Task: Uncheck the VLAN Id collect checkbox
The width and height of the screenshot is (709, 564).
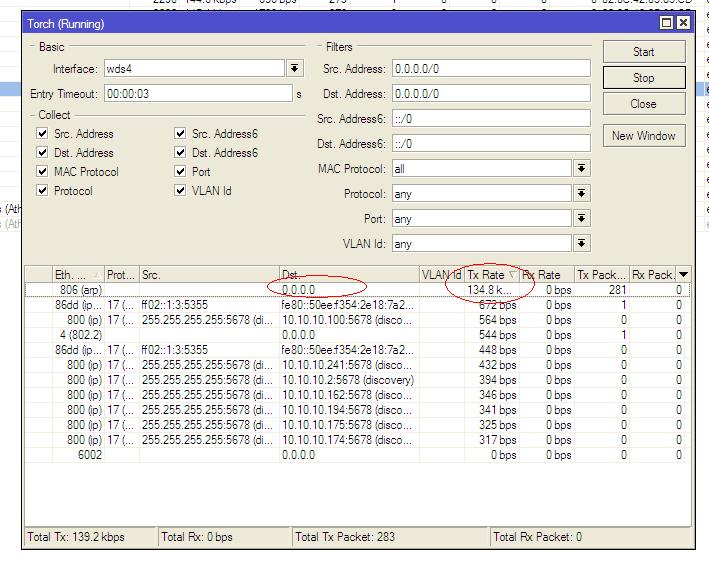Action: (180, 190)
